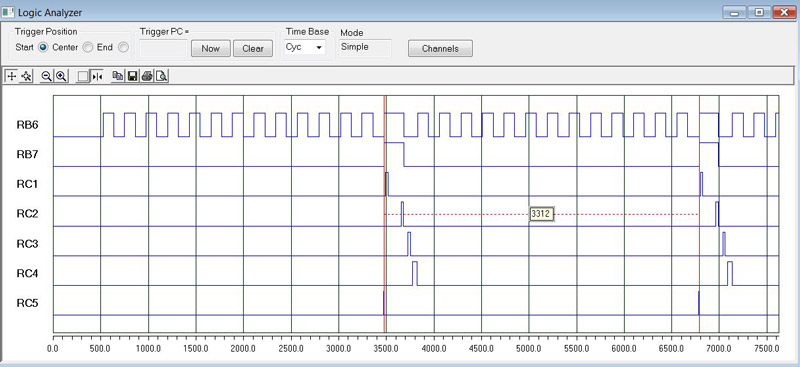Viewport: 800px width, 367px height.
Task: Open the Time Base Cyc dropdown
Action: point(305,47)
